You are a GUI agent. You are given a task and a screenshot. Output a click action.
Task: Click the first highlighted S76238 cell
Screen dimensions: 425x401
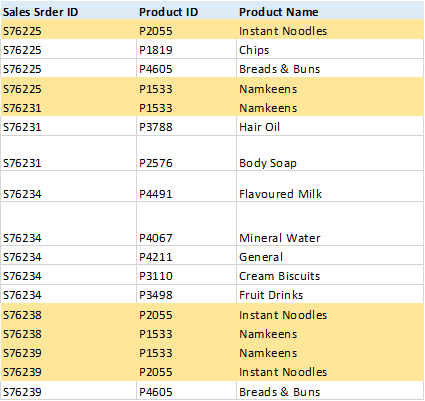[68, 314]
